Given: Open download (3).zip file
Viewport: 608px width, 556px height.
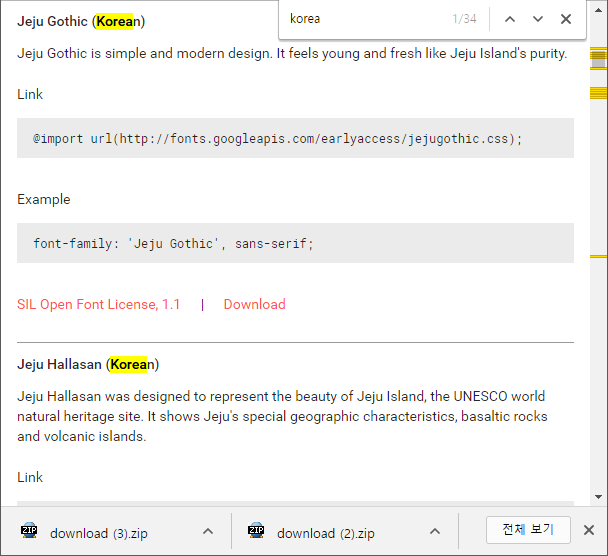Looking at the screenshot, I should click(x=99, y=534).
